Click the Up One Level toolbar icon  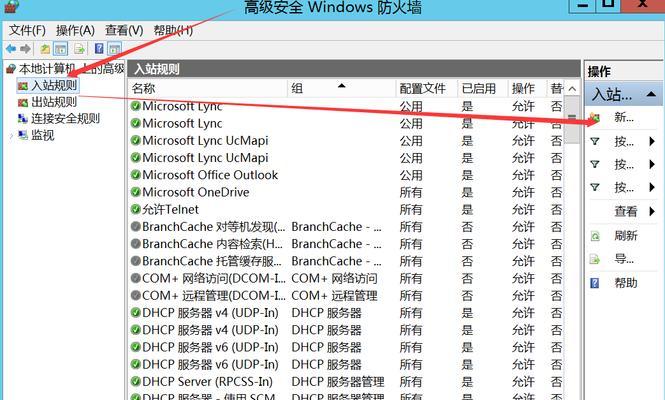click(x=45, y=49)
